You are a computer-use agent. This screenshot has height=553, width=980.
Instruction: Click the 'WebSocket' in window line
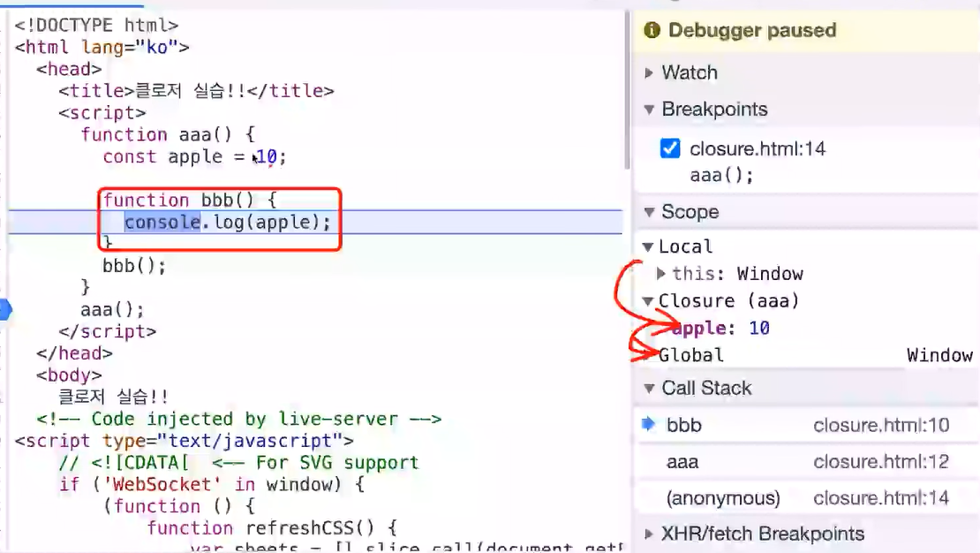pos(211,484)
